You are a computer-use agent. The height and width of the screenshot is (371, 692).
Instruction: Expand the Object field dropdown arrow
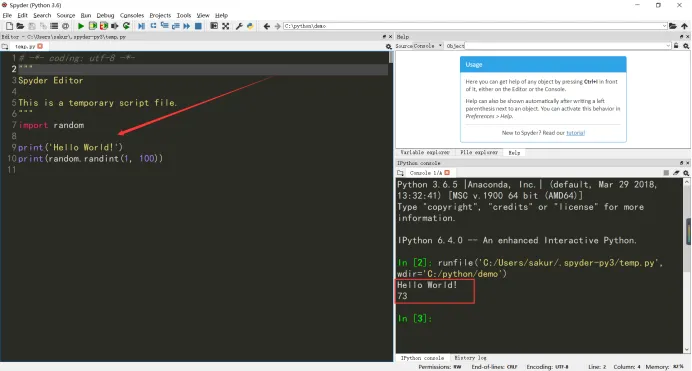click(668, 45)
